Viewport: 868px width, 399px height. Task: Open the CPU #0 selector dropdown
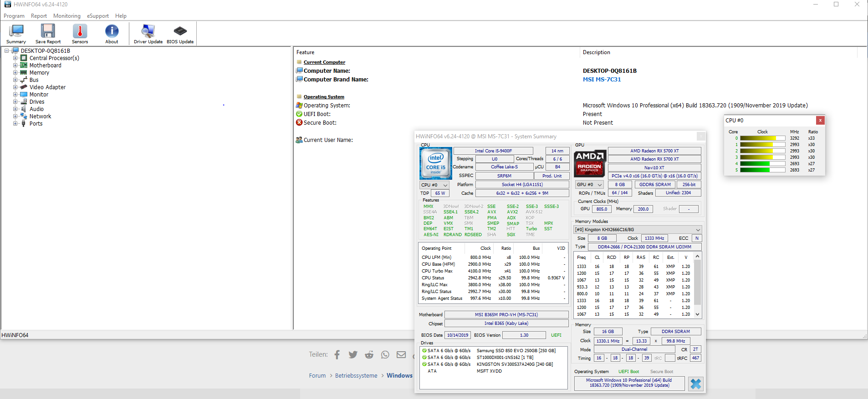tap(434, 185)
